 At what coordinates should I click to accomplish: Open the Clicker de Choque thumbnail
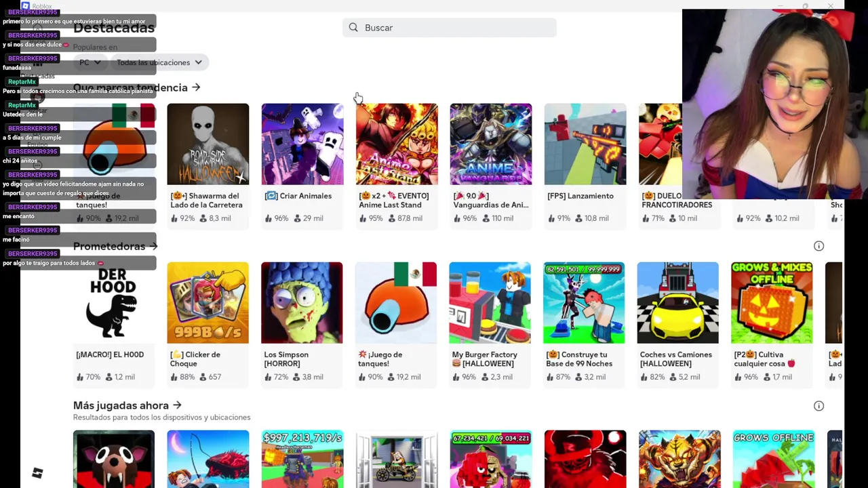coord(208,303)
